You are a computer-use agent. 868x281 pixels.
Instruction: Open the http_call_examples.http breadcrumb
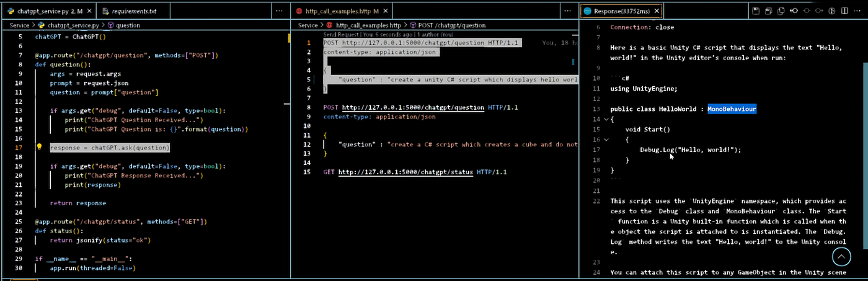363,25
